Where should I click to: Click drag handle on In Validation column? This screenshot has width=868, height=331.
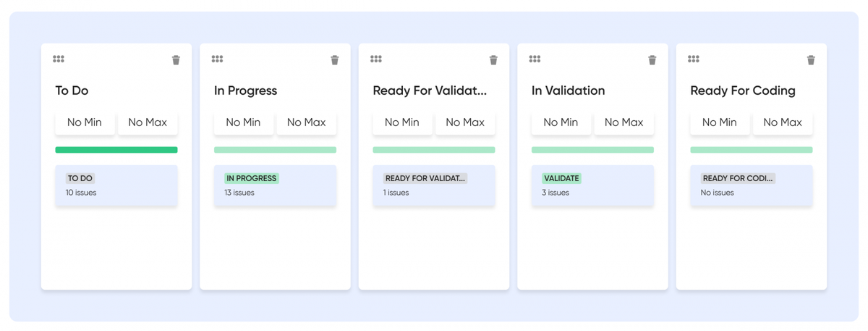535,59
